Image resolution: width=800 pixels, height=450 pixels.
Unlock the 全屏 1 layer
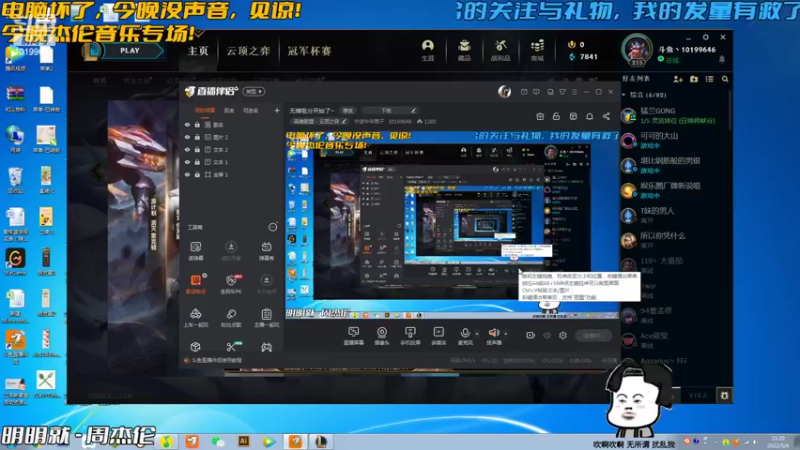pos(197,174)
